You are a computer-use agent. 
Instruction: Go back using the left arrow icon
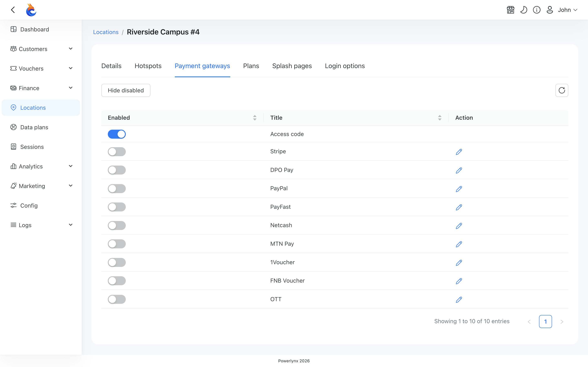coord(13,10)
